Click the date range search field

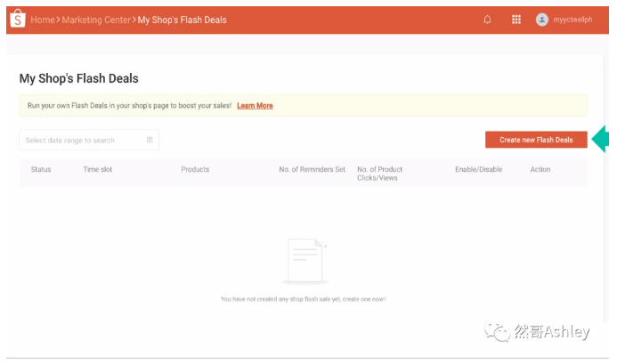tap(89, 140)
